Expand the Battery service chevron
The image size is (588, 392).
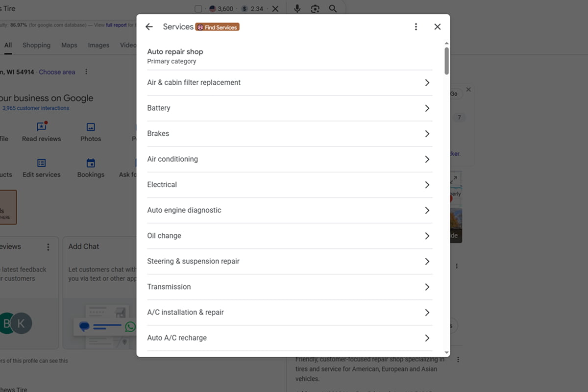tap(427, 108)
